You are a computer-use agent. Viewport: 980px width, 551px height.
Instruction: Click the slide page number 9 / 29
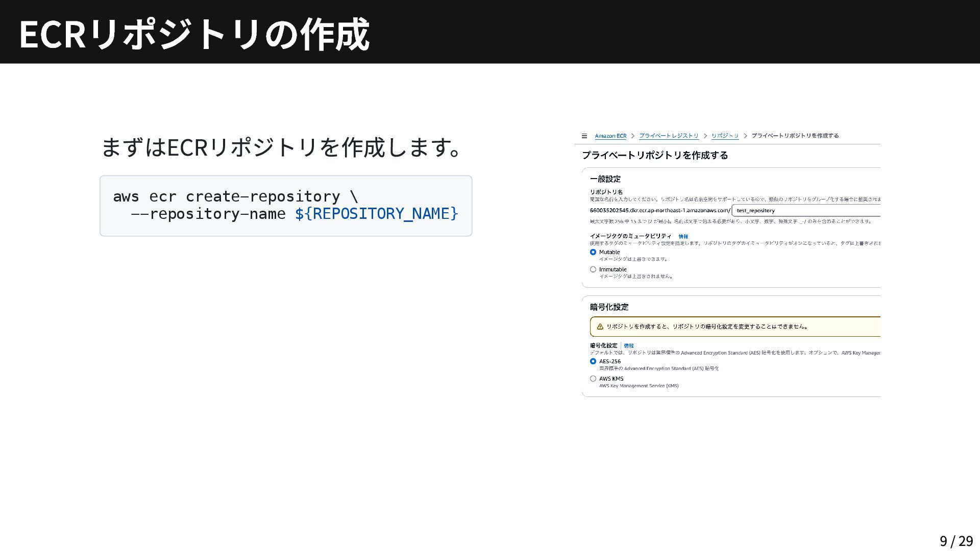pyautogui.click(x=956, y=541)
